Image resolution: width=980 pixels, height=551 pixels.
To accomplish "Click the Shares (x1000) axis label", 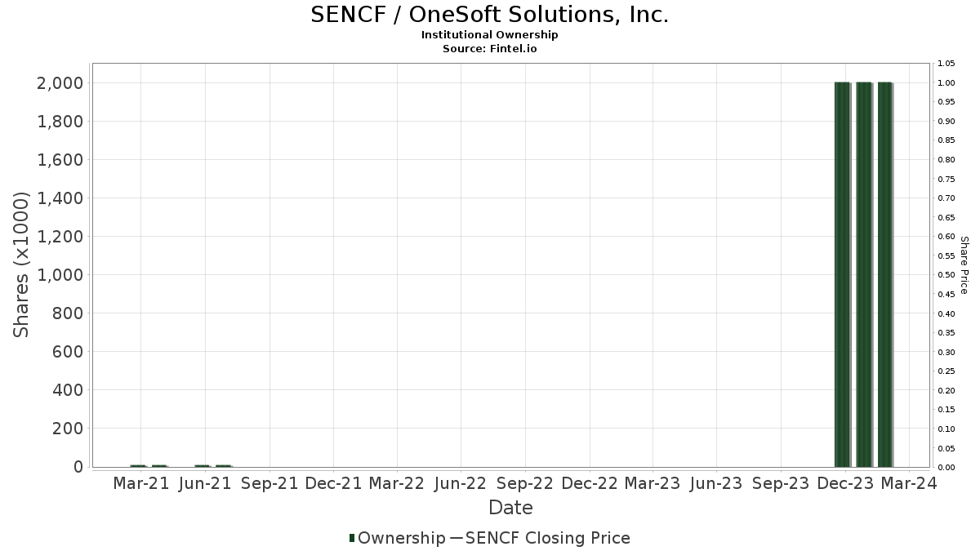I will pos(22,264).
